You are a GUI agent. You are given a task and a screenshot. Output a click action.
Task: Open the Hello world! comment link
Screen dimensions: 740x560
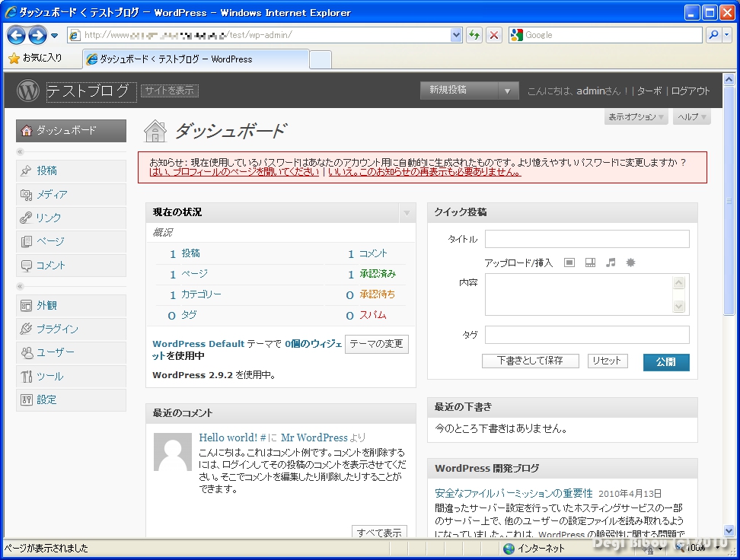[233, 437]
